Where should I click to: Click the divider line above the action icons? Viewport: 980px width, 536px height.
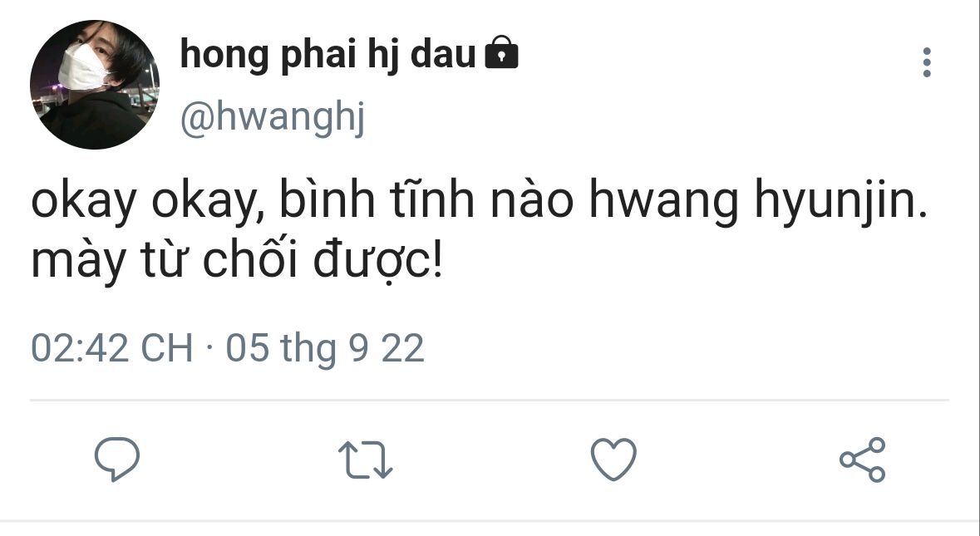[490, 399]
